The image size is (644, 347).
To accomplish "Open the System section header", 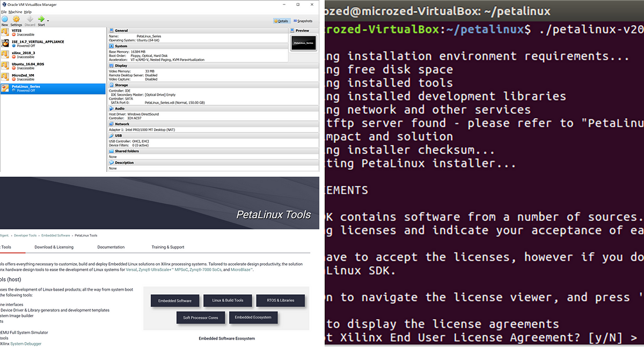I will pos(198,46).
